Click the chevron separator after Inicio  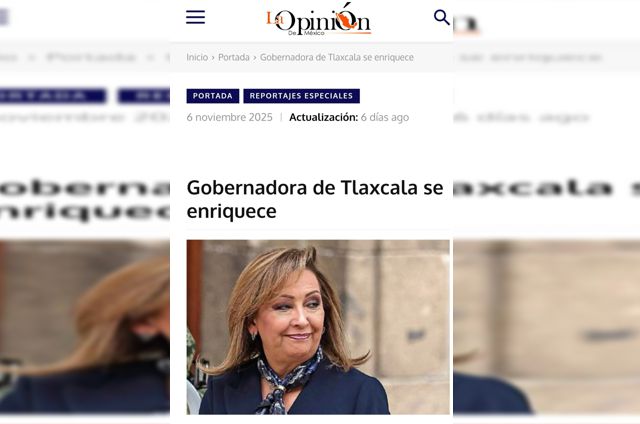(x=213, y=58)
